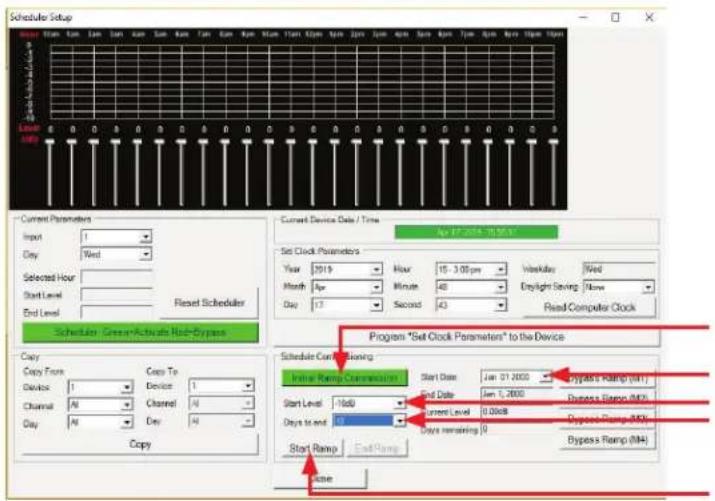The image size is (715, 501).
Task: Open the Copy To Device dropdown
Action: 221,386
